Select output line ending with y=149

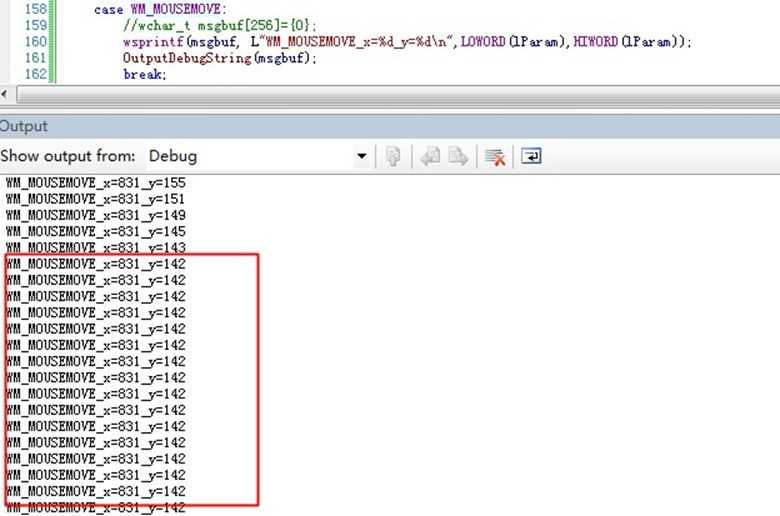96,215
